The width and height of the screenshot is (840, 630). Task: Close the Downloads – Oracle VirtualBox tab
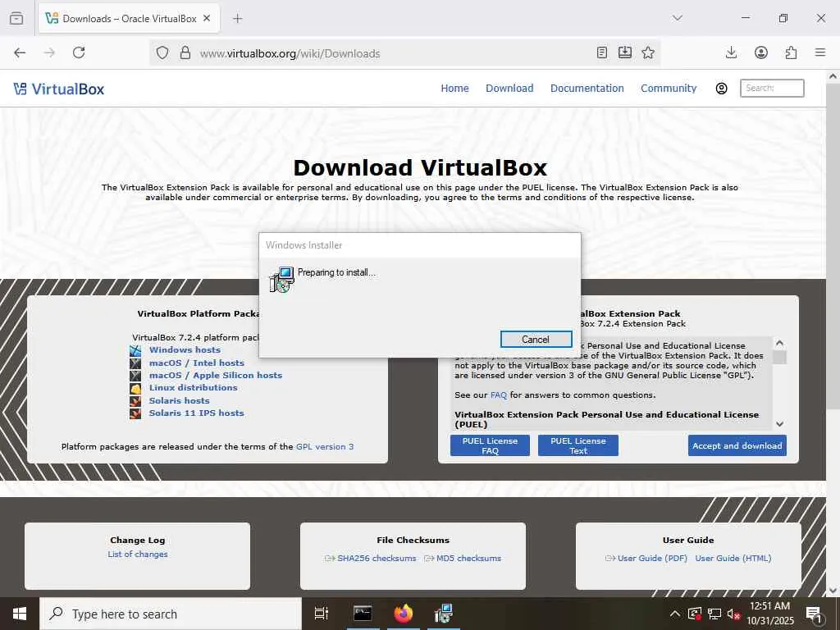pos(208,18)
